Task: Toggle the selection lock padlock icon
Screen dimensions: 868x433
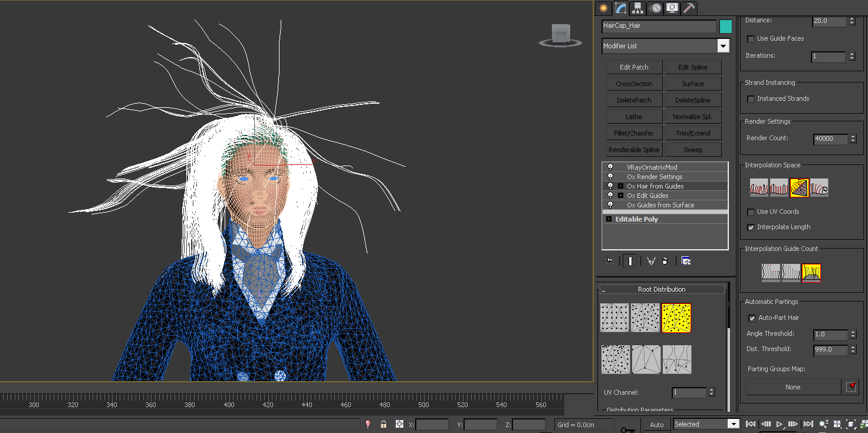Action: [x=383, y=424]
